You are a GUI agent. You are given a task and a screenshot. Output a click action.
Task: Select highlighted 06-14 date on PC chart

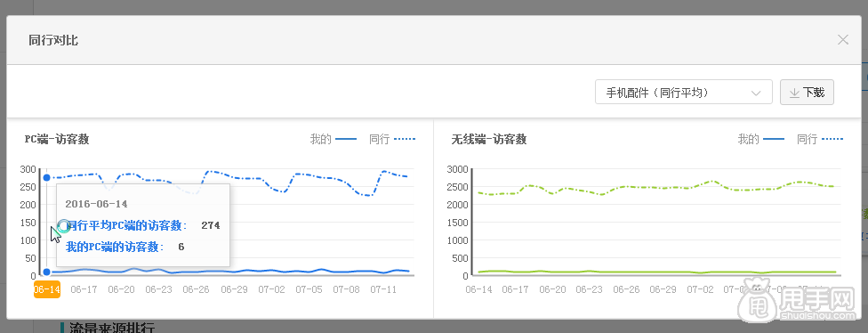46,289
